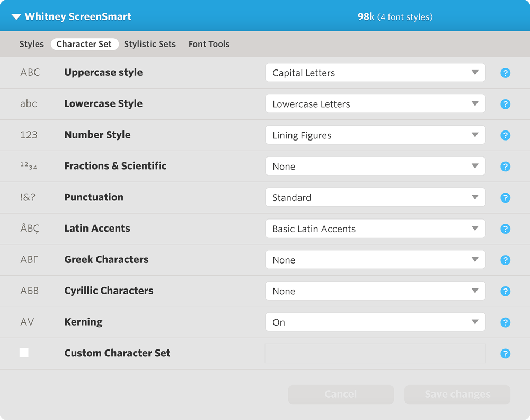Open the Punctuation Standard dropdown
The width and height of the screenshot is (530, 420).
coord(375,197)
